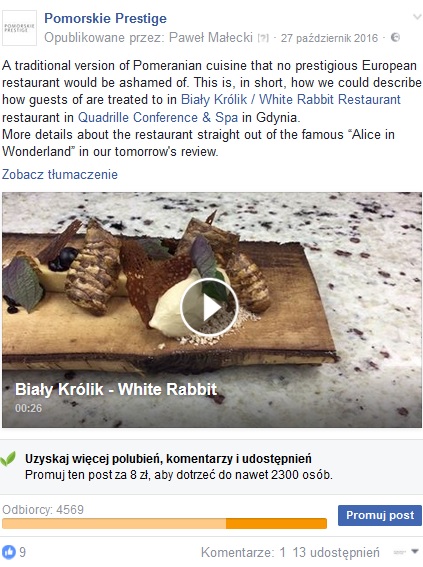Click Zobacz tłumaczenie translation link
The height and width of the screenshot is (567, 423).
[x=60, y=174]
